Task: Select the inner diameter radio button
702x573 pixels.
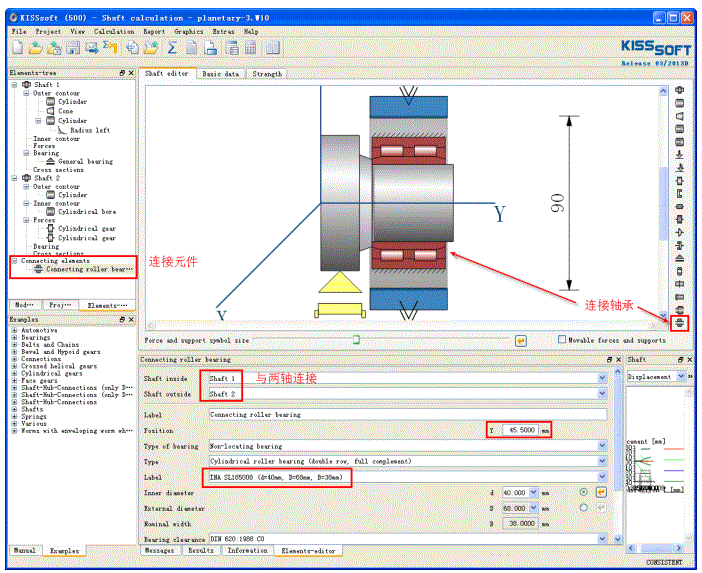Action: pos(583,492)
